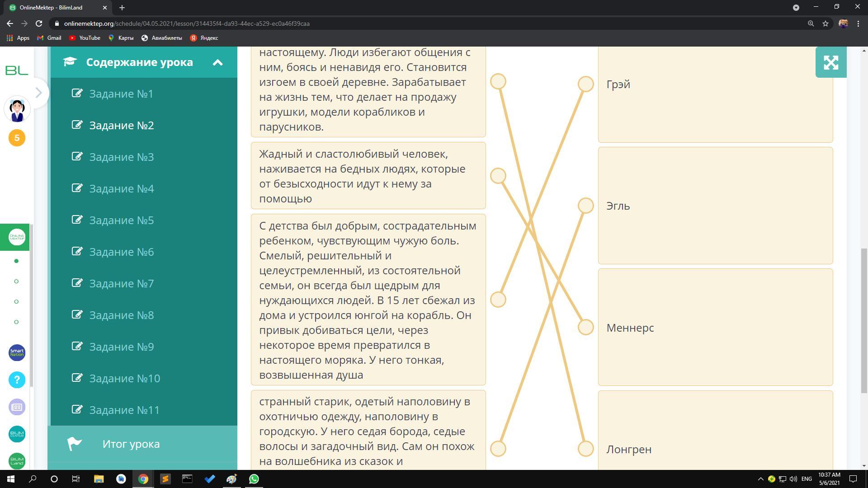Image resolution: width=868 pixels, height=488 pixels.
Task: Click the Bilim Center sidebar icon
Action: click(17, 434)
